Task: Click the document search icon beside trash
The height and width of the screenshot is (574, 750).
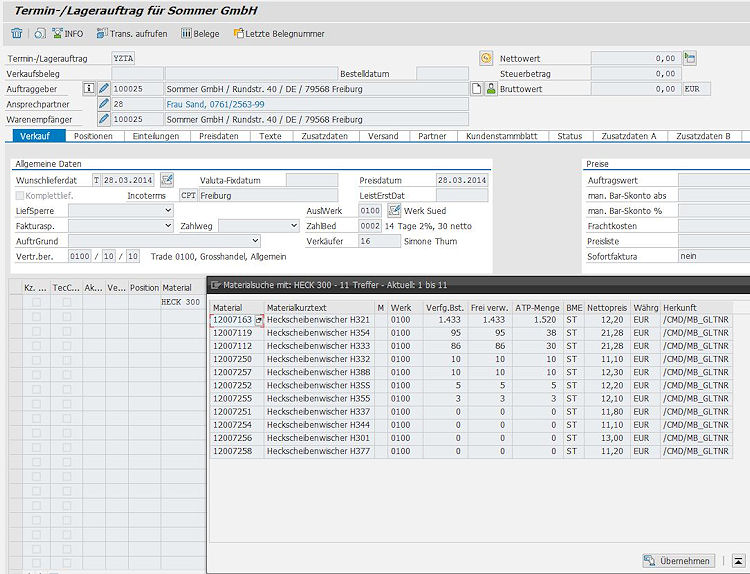Action: click(x=40, y=33)
